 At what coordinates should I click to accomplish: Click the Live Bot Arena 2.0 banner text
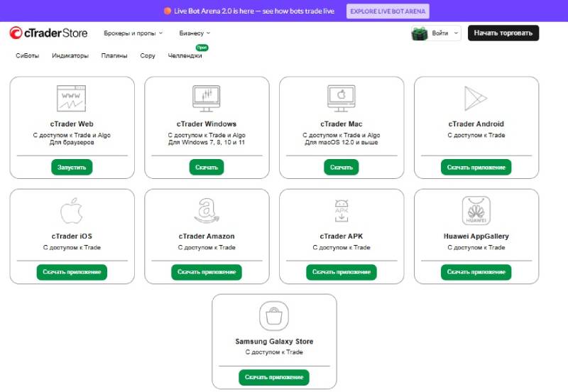pyautogui.click(x=254, y=11)
